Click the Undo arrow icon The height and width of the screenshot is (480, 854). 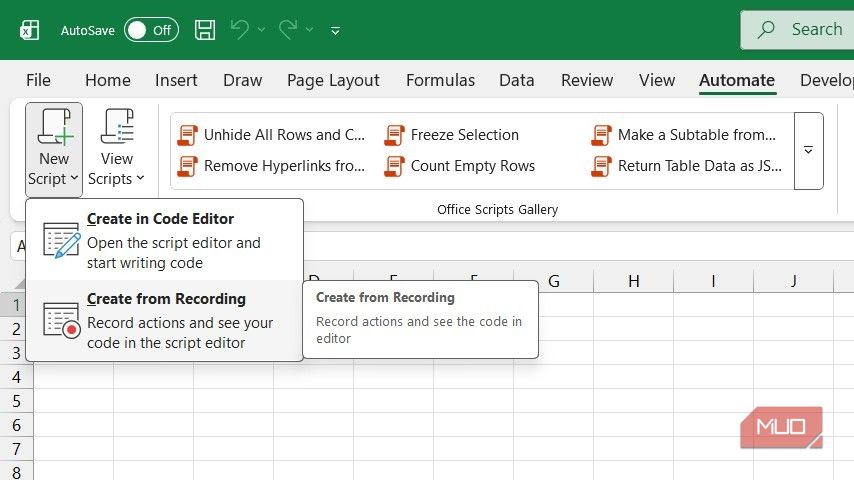pos(240,29)
